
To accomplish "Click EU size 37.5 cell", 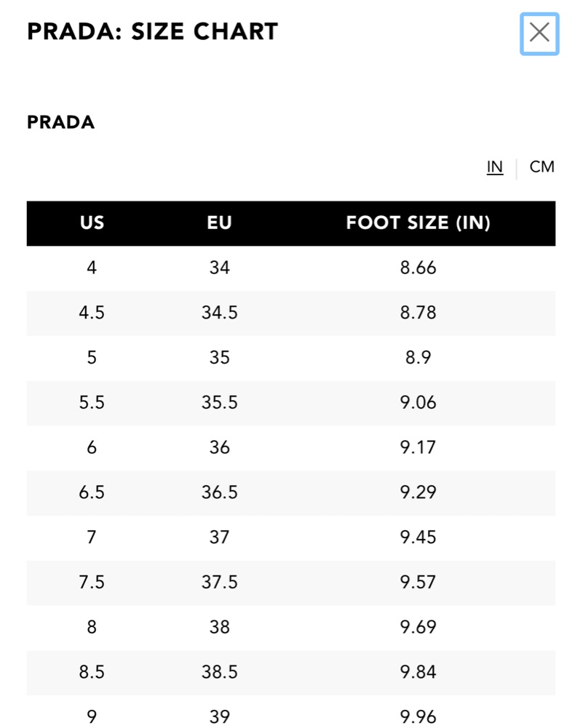I will tap(219, 582).
